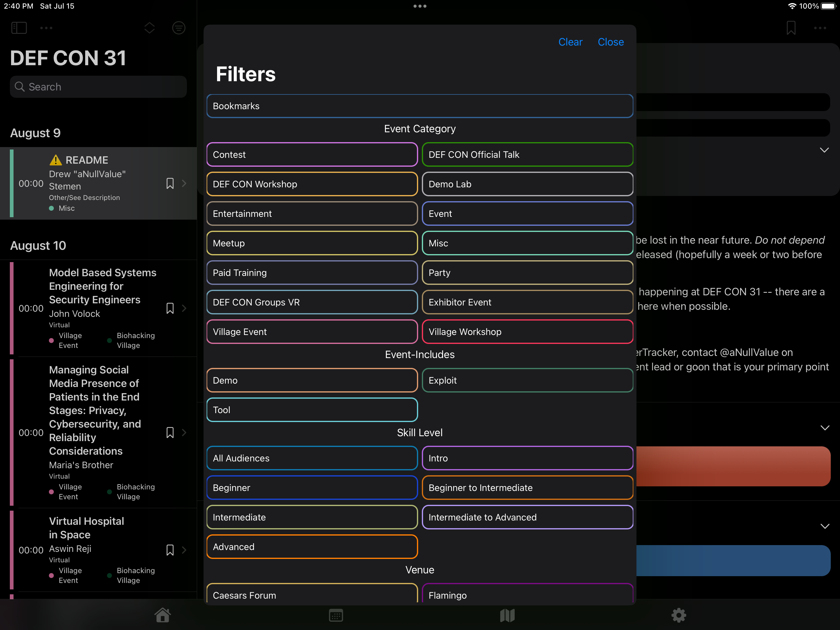Toggle the Bookmarks filter
The image size is (840, 630).
click(x=420, y=106)
